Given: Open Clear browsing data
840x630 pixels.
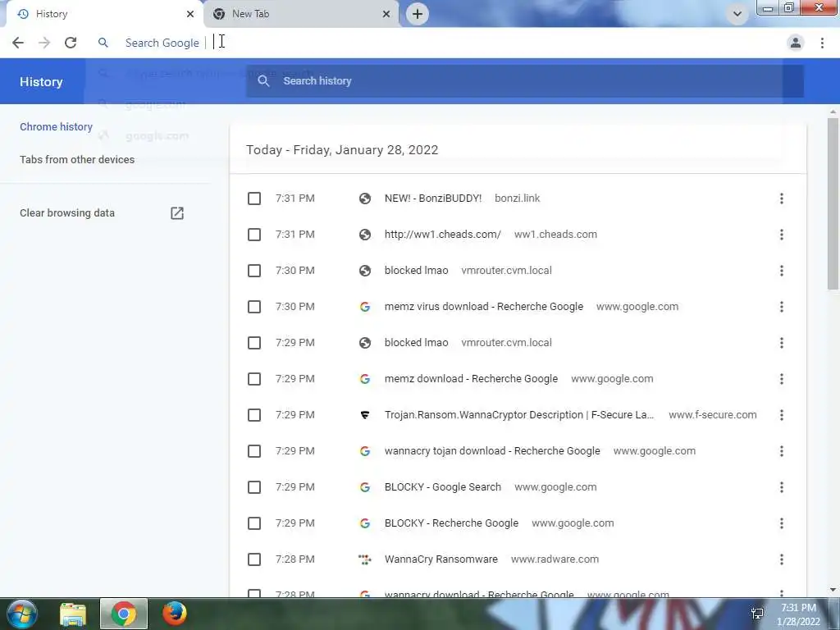Looking at the screenshot, I should click(x=67, y=213).
